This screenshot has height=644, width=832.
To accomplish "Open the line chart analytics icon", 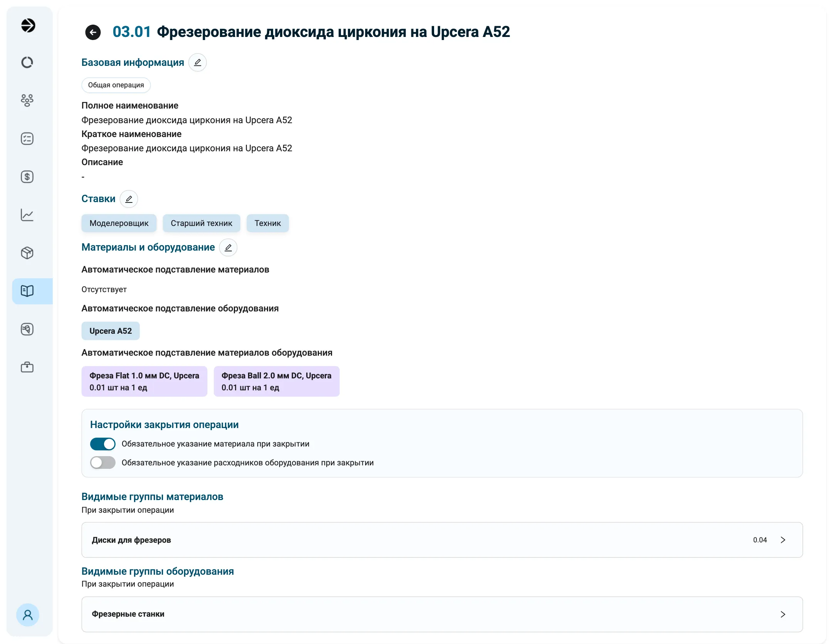I will point(27,215).
